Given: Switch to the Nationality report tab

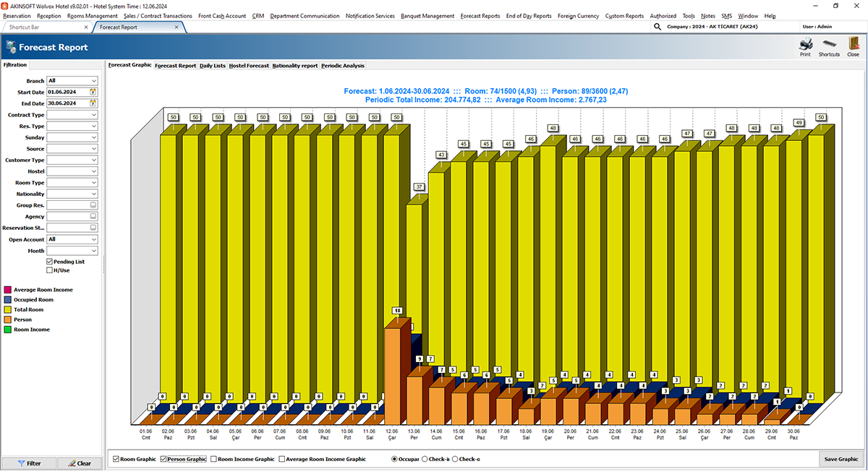Looking at the screenshot, I should tap(295, 66).
